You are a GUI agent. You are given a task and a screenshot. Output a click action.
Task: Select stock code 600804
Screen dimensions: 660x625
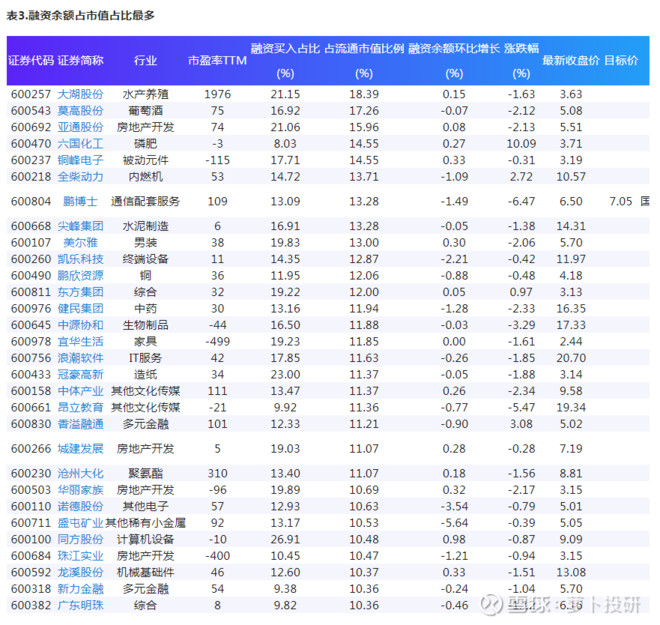(x=31, y=201)
